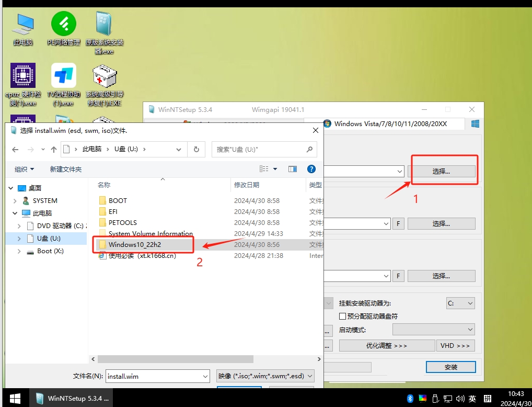Select the BOOT folder
The width and height of the screenshot is (532, 407).
click(x=118, y=200)
